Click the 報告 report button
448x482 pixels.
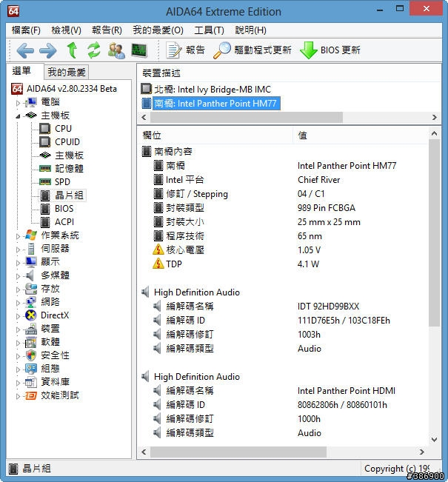(x=186, y=50)
